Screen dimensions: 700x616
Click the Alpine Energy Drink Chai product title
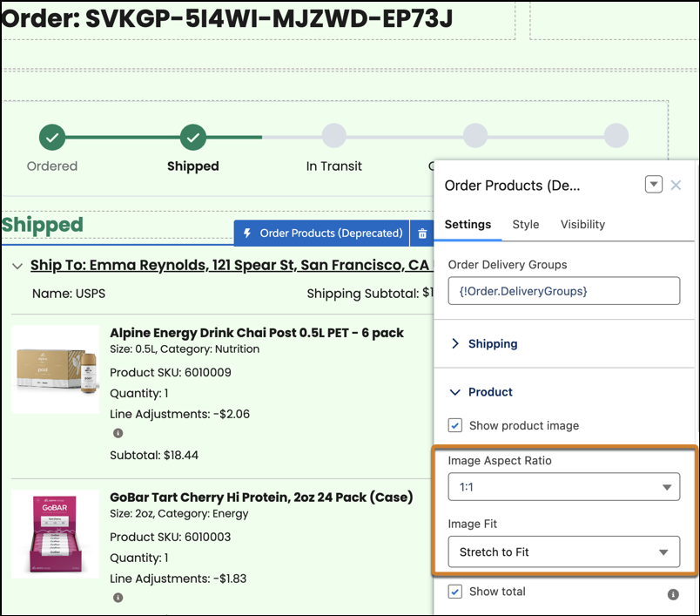pyautogui.click(x=257, y=333)
